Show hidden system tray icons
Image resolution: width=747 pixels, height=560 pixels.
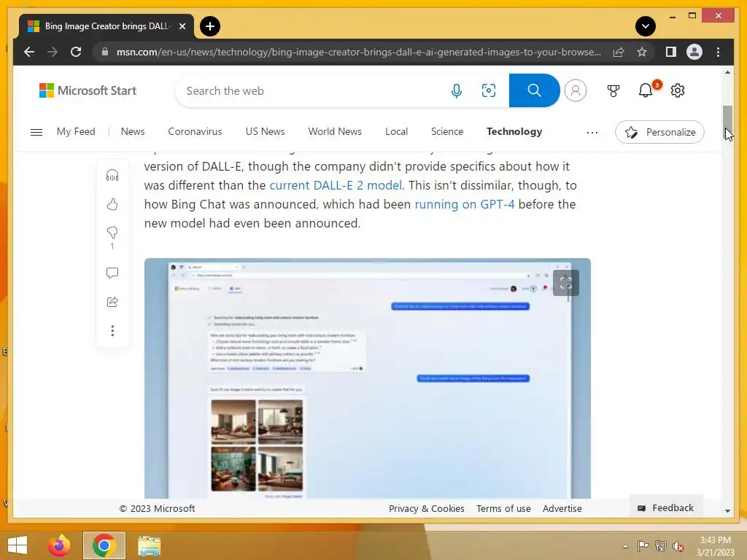point(625,546)
